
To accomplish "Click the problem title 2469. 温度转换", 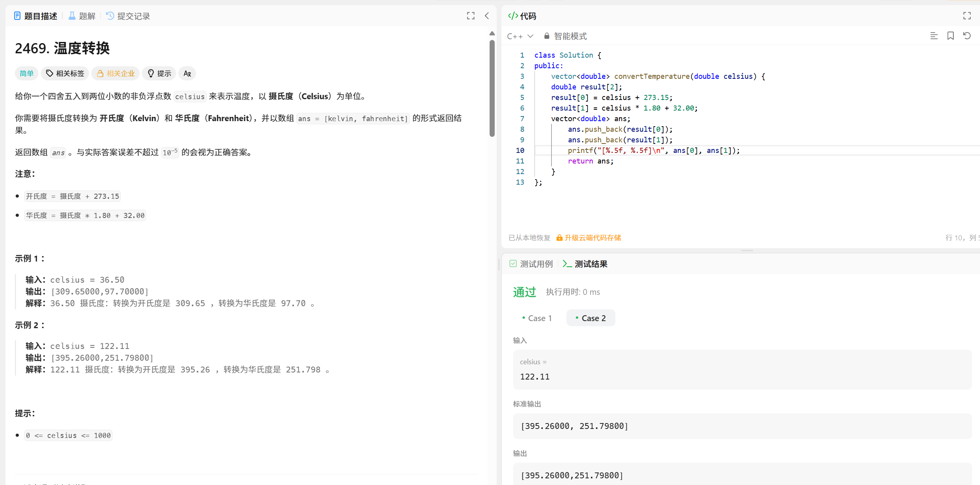I will pos(62,48).
